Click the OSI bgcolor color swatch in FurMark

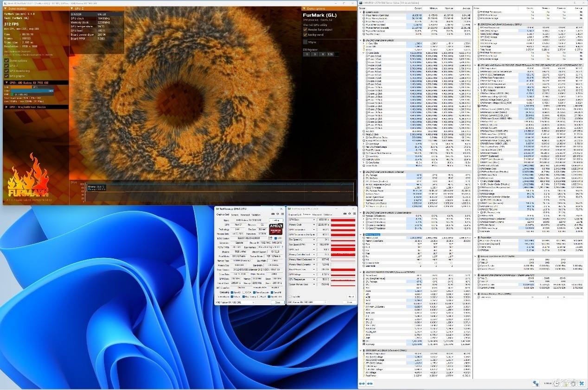337,54
